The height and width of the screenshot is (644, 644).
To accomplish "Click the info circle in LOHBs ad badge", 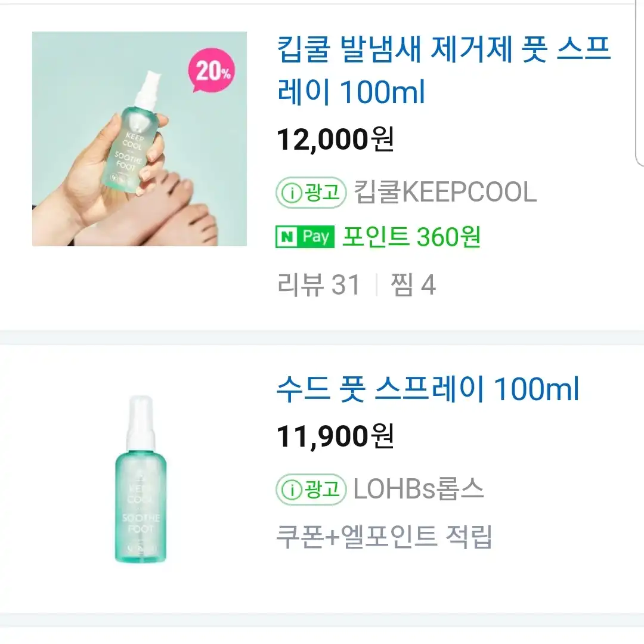I will 292,490.
